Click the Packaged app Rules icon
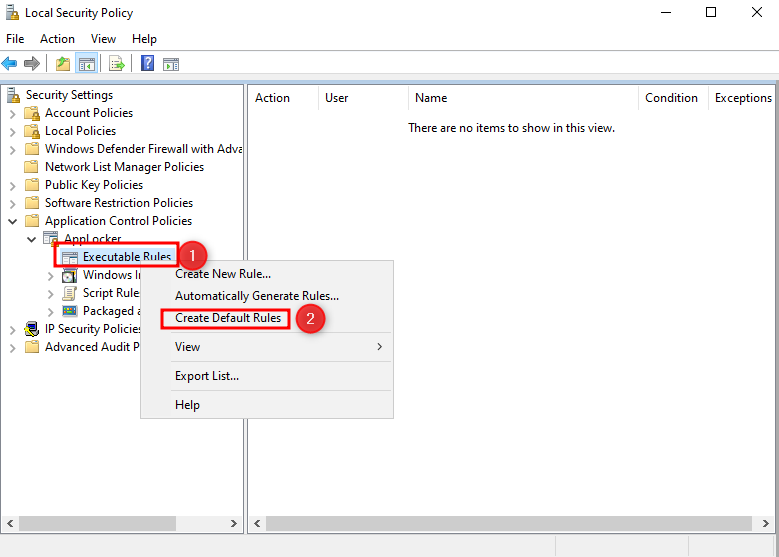 pyautogui.click(x=70, y=311)
